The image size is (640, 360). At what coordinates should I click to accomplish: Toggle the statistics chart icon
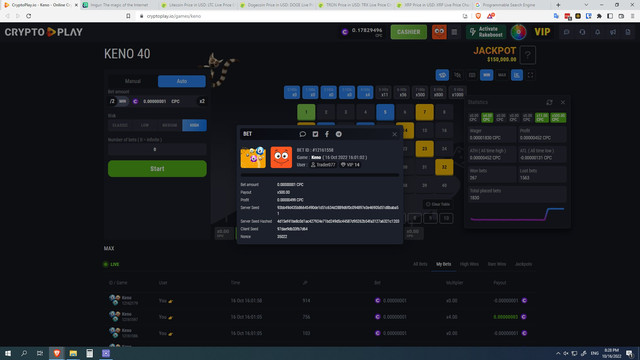tap(517, 75)
